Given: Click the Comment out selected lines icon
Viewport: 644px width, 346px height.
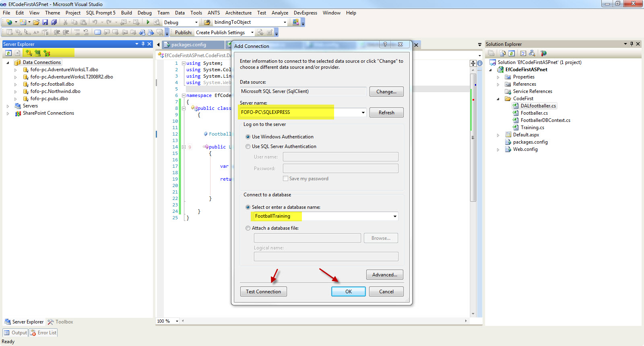Looking at the screenshot, I should 77,32.
